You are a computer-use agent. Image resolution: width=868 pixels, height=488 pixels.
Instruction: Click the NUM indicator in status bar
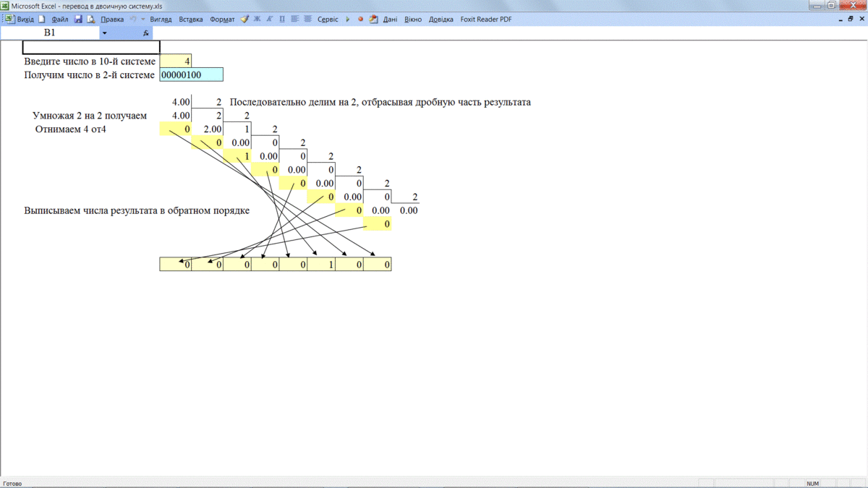pyautogui.click(x=813, y=483)
